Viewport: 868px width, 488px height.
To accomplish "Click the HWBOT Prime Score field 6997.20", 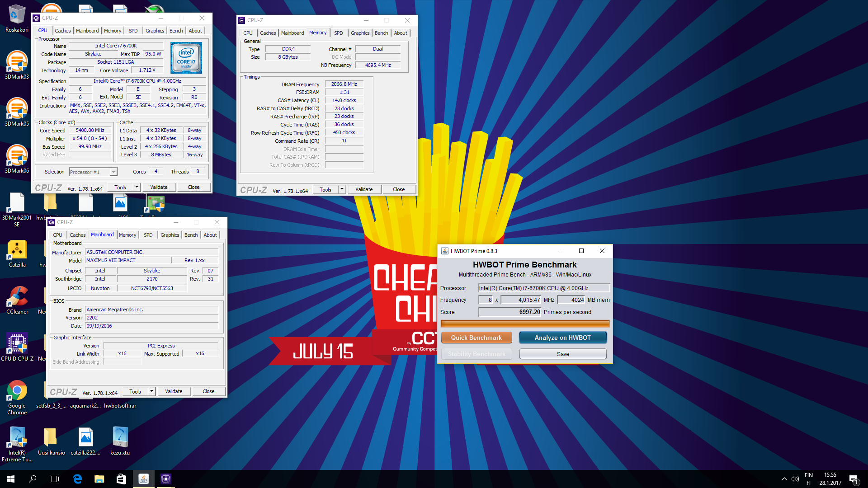I will coord(510,312).
